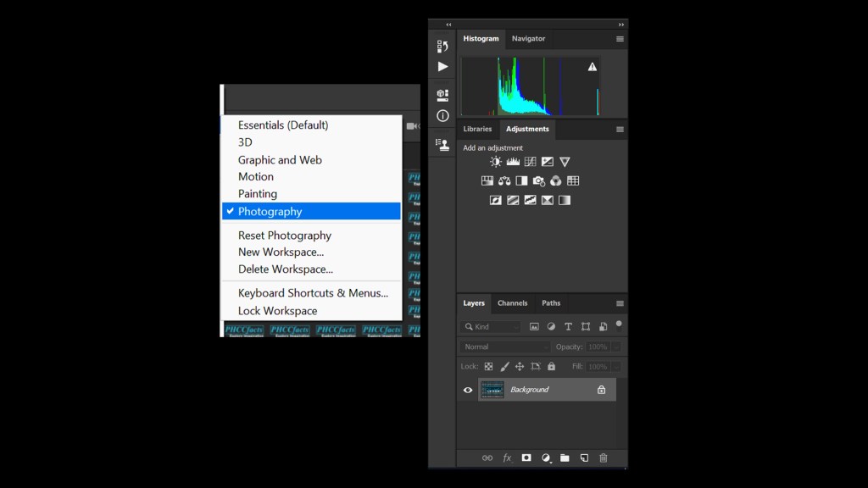Click the trash icon to delete layer

[604, 457]
